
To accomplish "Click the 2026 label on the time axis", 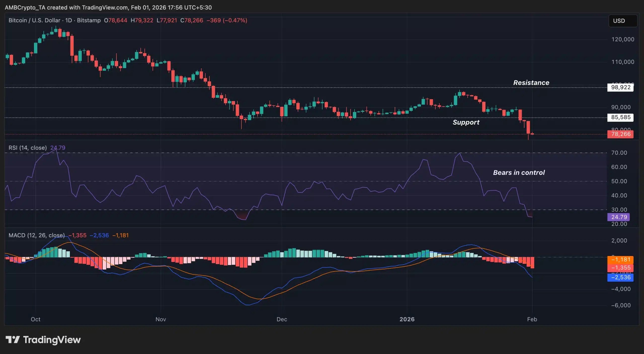I will coord(407,319).
